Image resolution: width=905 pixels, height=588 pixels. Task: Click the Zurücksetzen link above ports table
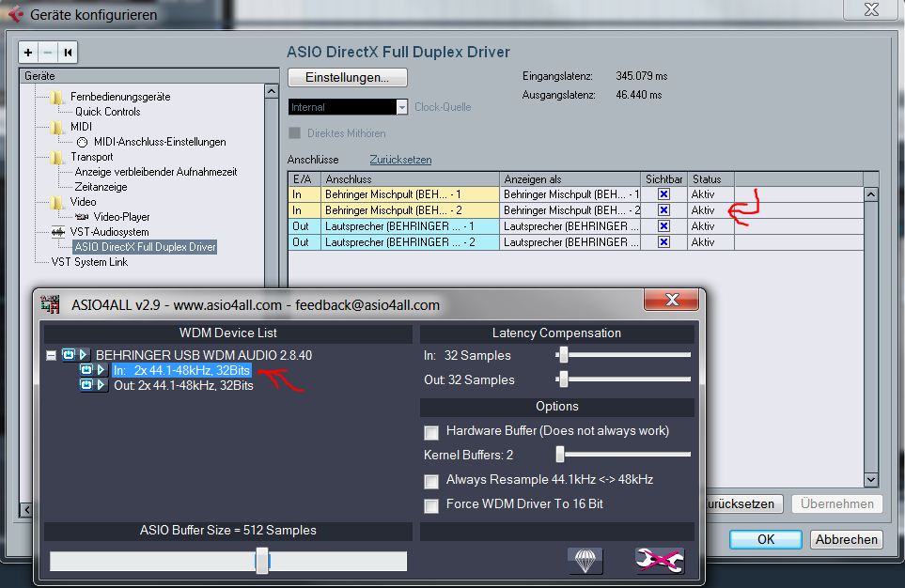point(400,160)
